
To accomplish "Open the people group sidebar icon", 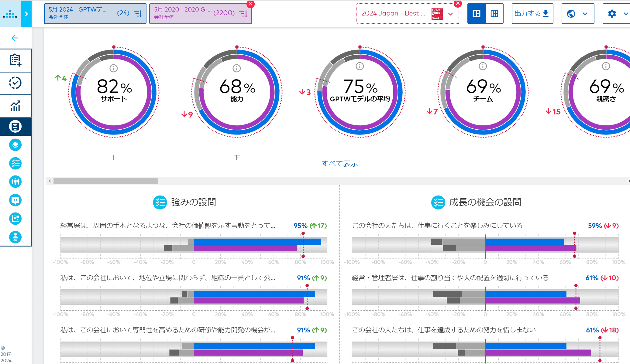I will (x=15, y=182).
